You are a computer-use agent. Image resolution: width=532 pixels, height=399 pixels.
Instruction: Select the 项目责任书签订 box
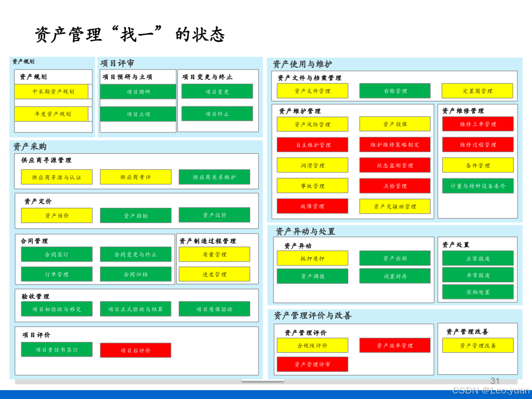pyautogui.click(x=57, y=349)
